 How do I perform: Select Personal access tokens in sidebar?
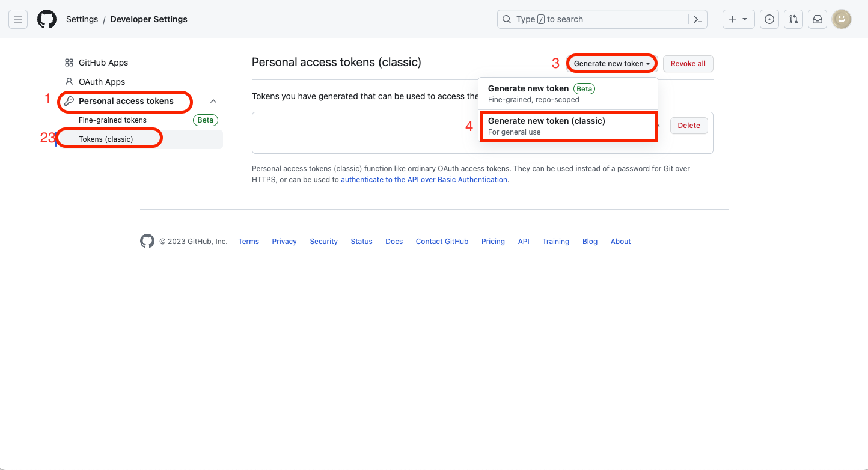pyautogui.click(x=126, y=101)
